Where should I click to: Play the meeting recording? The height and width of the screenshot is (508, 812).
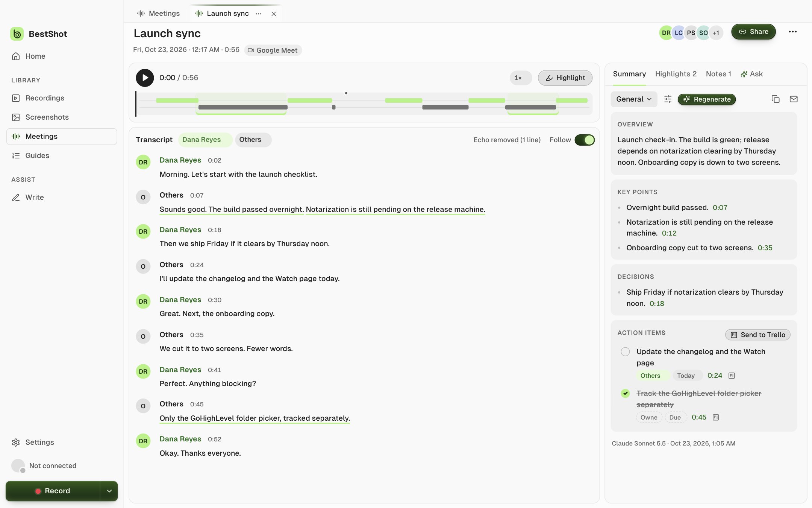coord(145,78)
